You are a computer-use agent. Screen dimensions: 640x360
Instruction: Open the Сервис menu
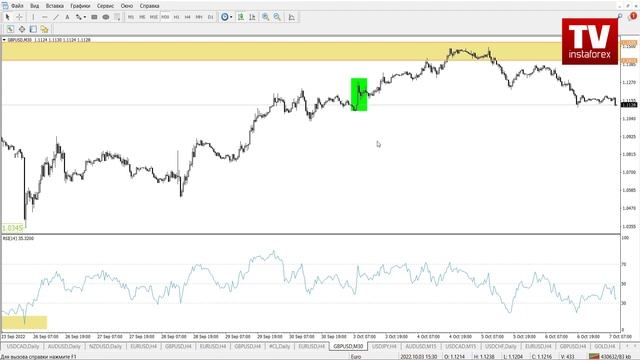pyautogui.click(x=106, y=6)
